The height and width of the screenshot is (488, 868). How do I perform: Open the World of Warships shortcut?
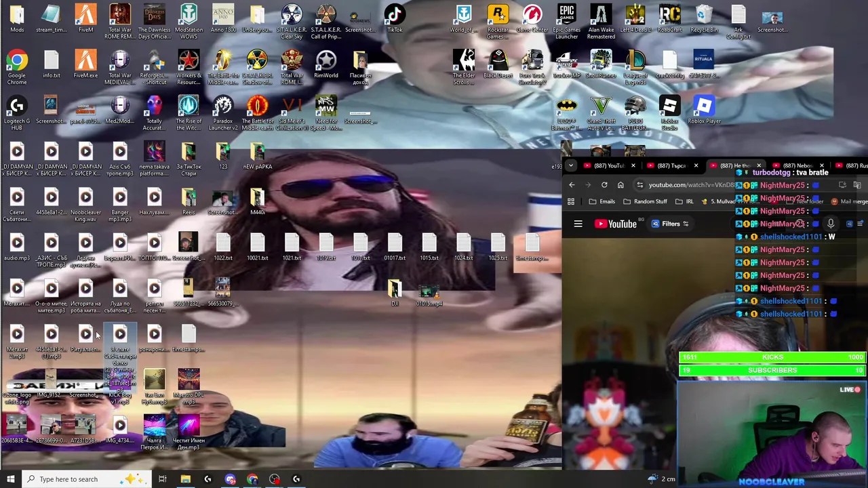coord(464,19)
